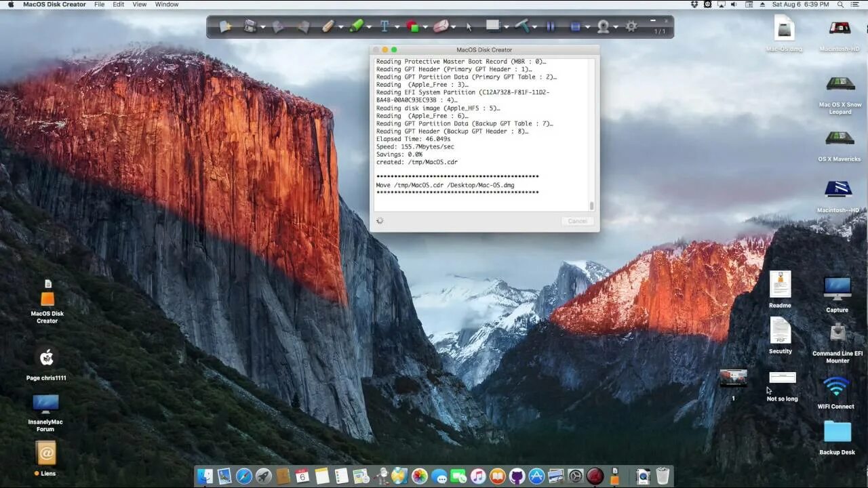868x488 pixels.
Task: Select the Mac-OS.dmg desktop file
Action: tap(784, 33)
